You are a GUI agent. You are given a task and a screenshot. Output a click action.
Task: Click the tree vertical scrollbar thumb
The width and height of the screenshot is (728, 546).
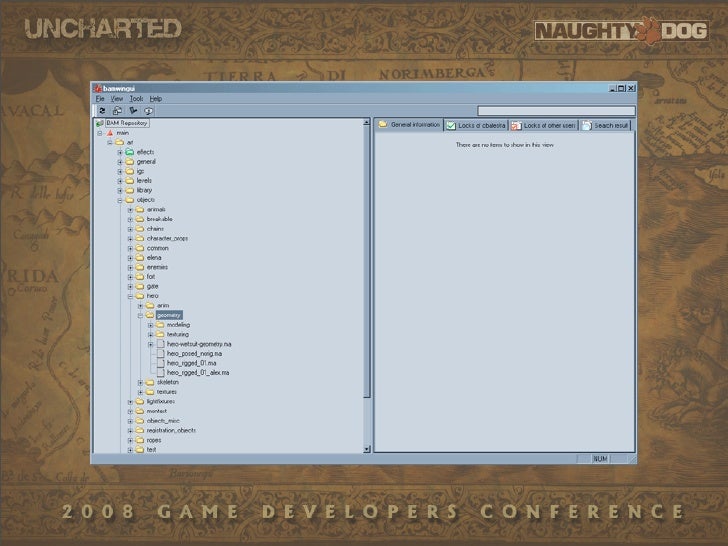(366, 262)
